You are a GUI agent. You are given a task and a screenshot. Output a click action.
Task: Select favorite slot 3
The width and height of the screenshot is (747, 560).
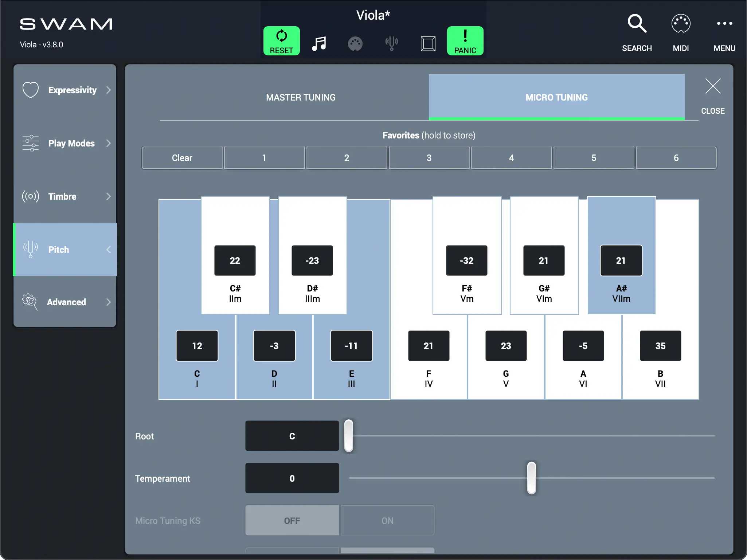click(429, 158)
